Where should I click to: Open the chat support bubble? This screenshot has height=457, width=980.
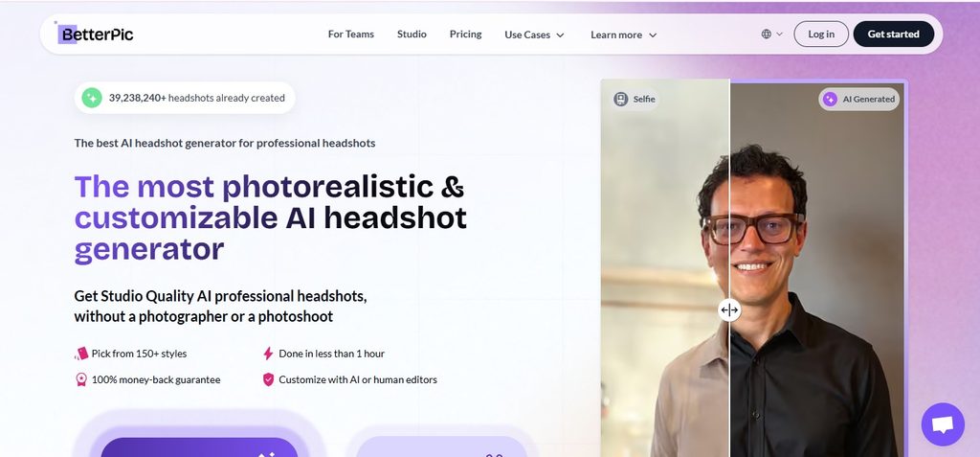point(943,424)
